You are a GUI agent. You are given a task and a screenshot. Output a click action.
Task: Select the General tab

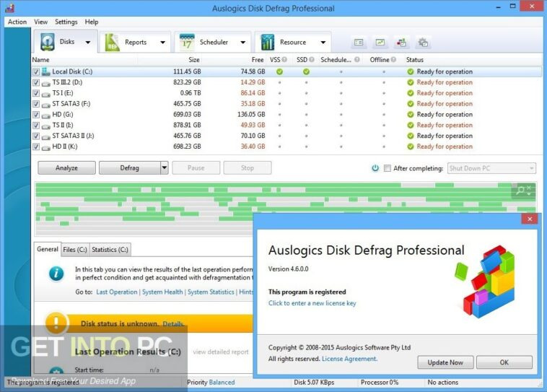coord(48,249)
